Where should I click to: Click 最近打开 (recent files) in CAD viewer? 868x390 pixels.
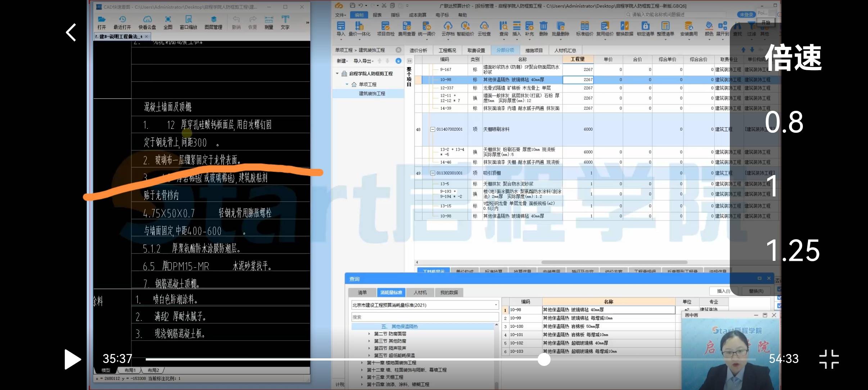(x=122, y=23)
